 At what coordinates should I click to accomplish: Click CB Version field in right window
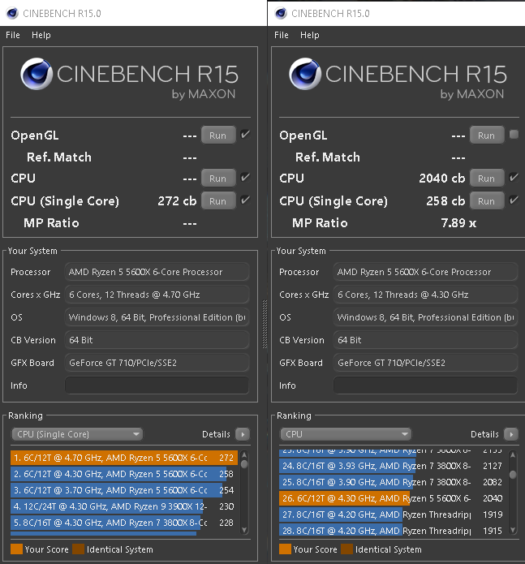[x=425, y=340]
